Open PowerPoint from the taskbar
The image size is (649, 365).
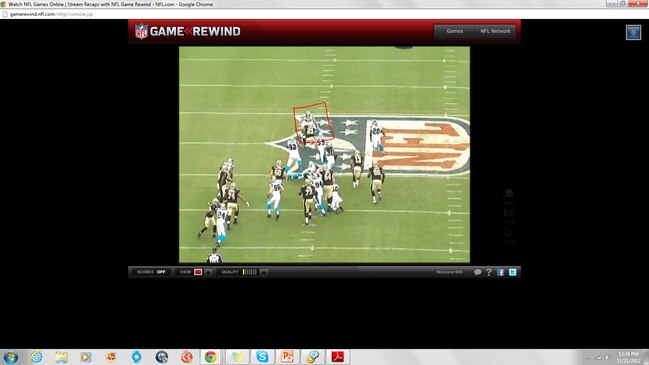(287, 357)
